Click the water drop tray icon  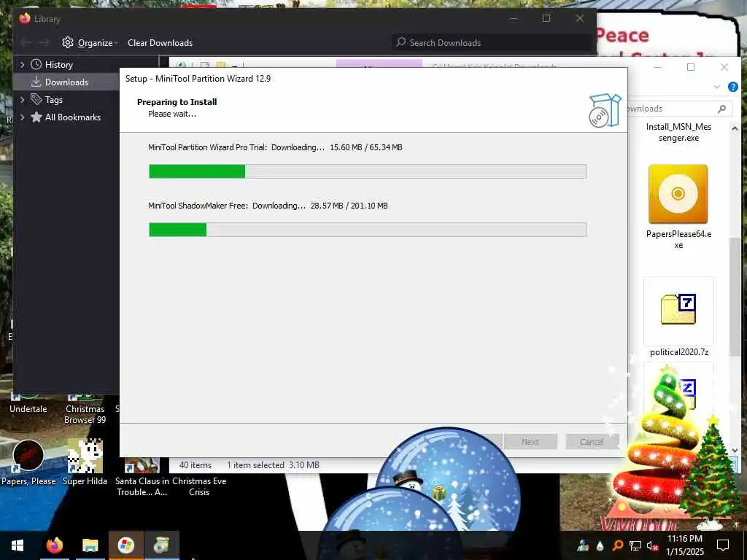coord(600,545)
